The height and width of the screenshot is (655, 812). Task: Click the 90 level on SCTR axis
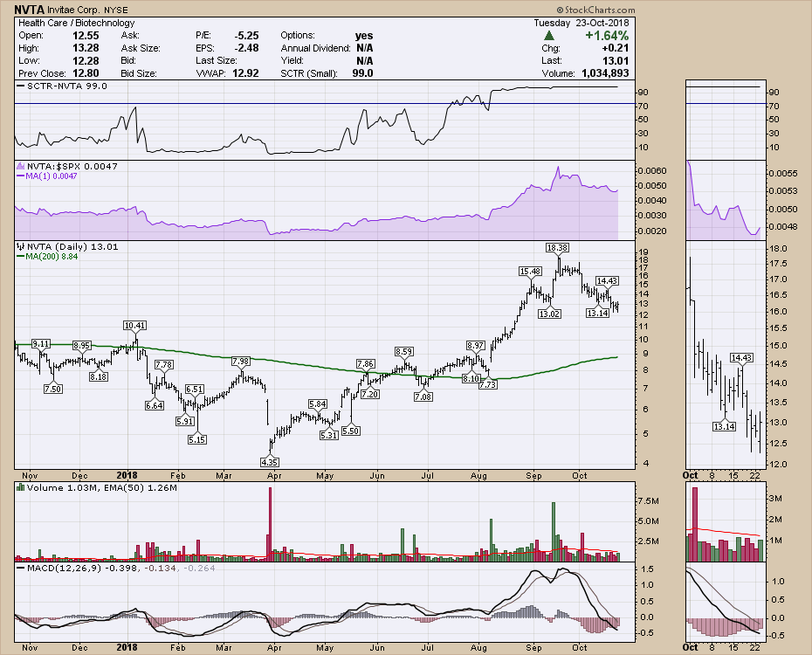pyautogui.click(x=643, y=93)
